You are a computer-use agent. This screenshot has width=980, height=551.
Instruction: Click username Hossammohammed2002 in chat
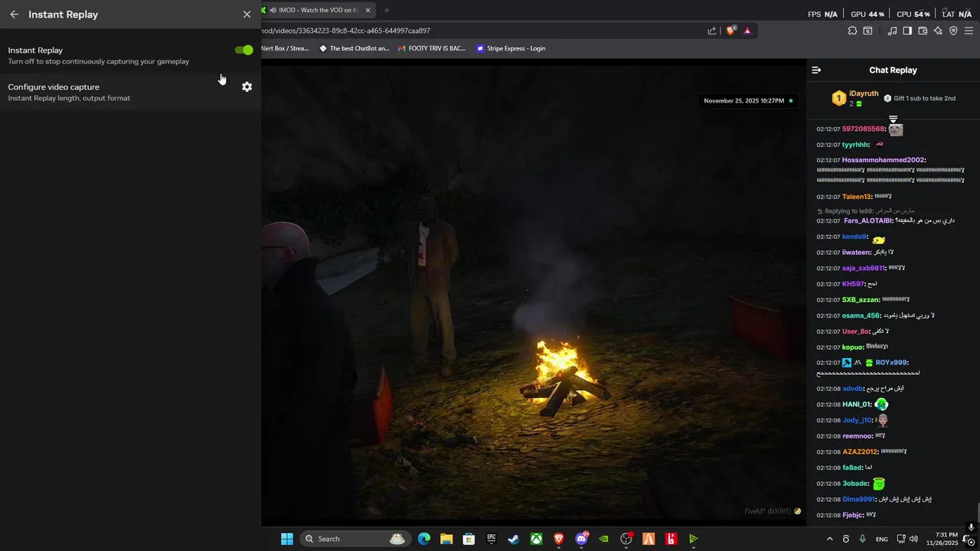pyautogui.click(x=883, y=160)
